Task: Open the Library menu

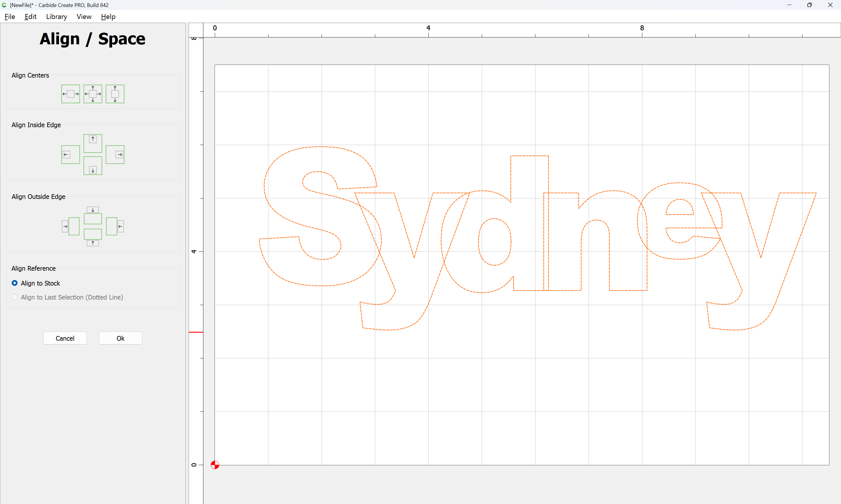Action: (56, 17)
